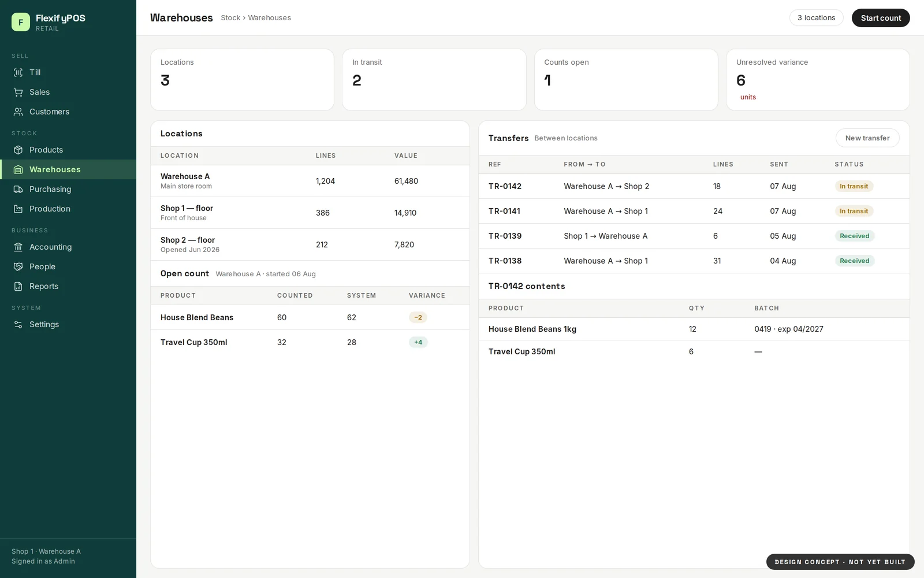The height and width of the screenshot is (578, 924).
Task: Click Signed in as Admin text
Action: tap(43, 561)
